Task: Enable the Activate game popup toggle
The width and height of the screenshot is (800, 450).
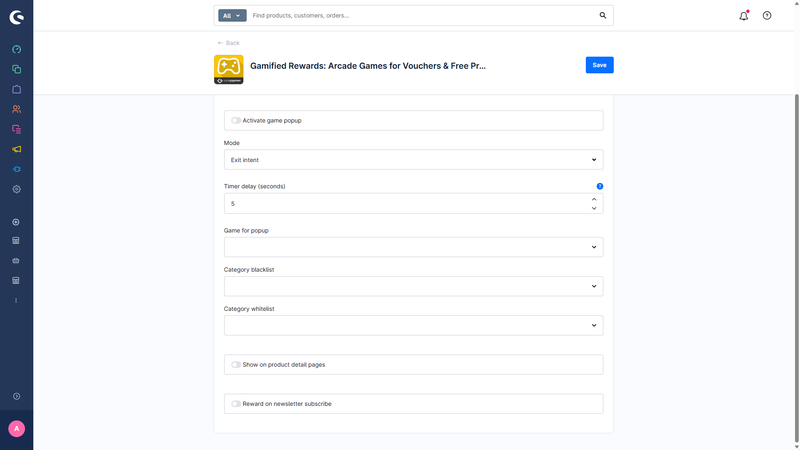Action: coord(236,121)
